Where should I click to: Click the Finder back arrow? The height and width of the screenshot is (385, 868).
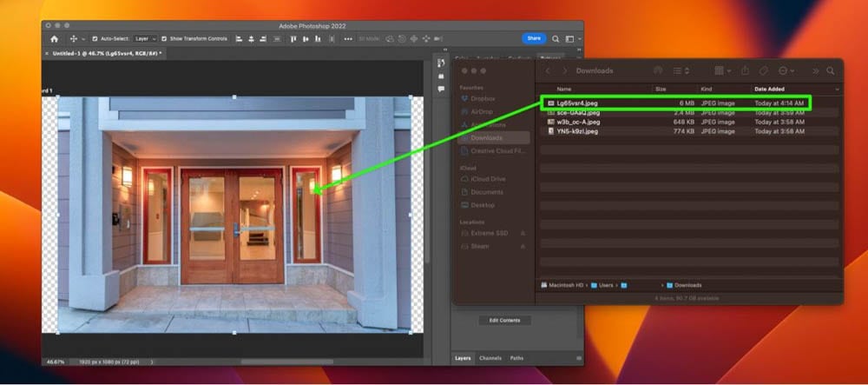click(548, 71)
